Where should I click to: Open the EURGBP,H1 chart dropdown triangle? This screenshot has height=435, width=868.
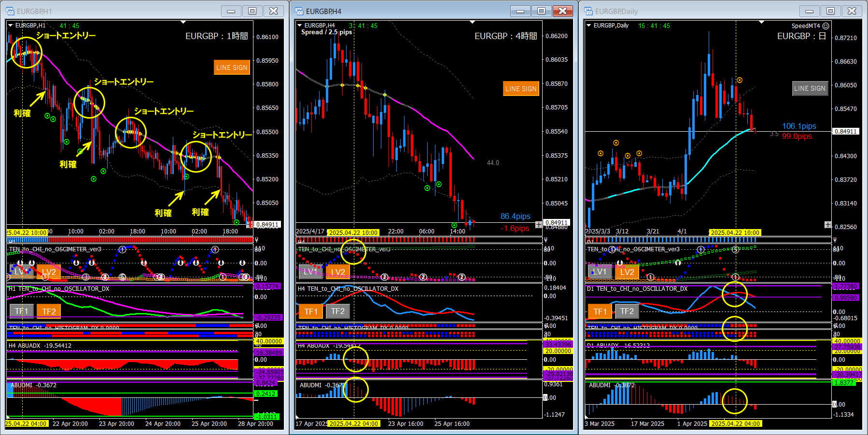[11, 26]
